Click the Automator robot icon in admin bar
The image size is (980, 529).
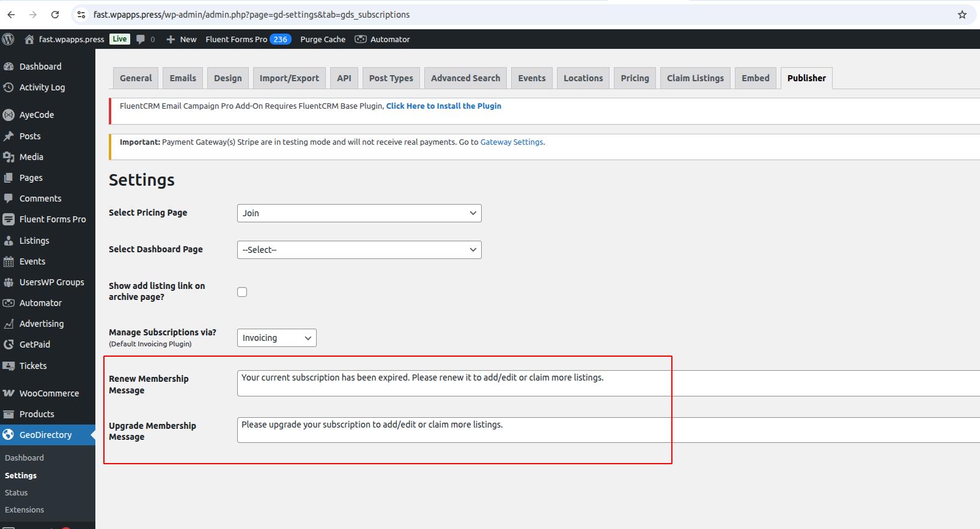point(361,39)
